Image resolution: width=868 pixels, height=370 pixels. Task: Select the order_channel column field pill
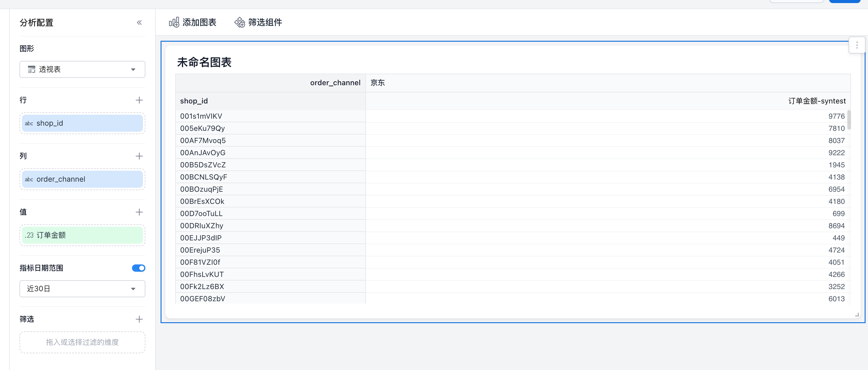click(x=82, y=179)
